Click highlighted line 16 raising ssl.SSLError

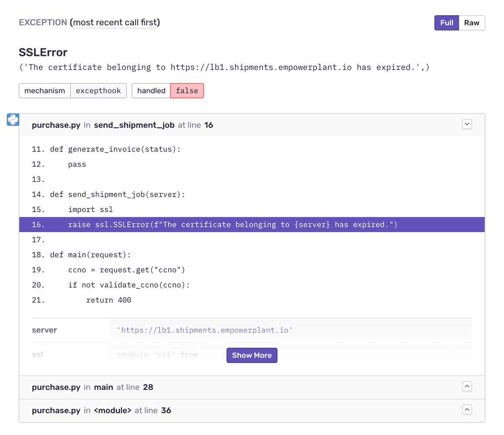[x=232, y=225]
